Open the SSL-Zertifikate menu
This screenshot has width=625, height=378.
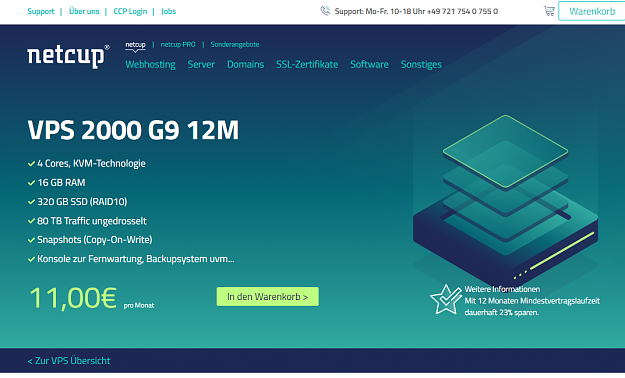[x=307, y=65]
